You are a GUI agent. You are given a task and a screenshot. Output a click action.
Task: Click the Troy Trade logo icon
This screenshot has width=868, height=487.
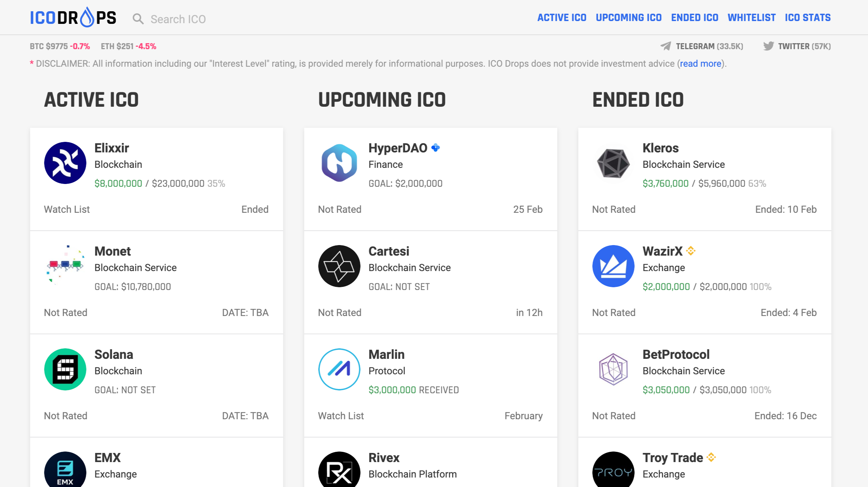(x=613, y=469)
